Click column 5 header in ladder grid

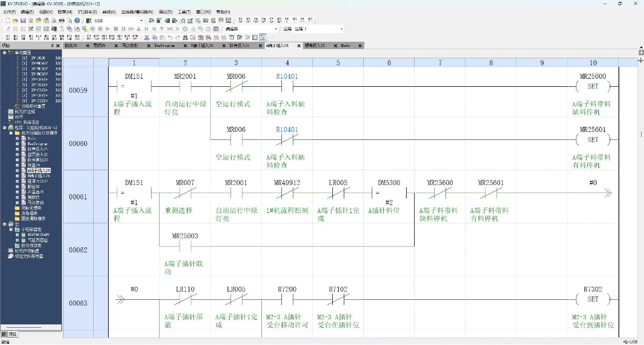pyautogui.click(x=338, y=63)
